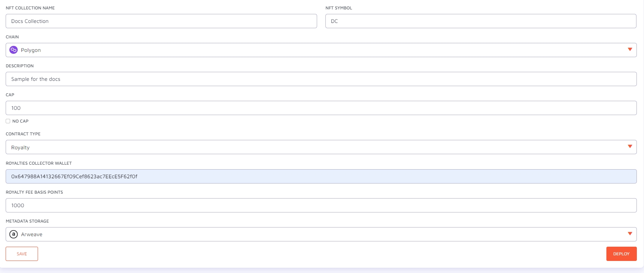This screenshot has height=273, width=644.
Task: Click into the NFT Symbol field
Action: click(480, 21)
